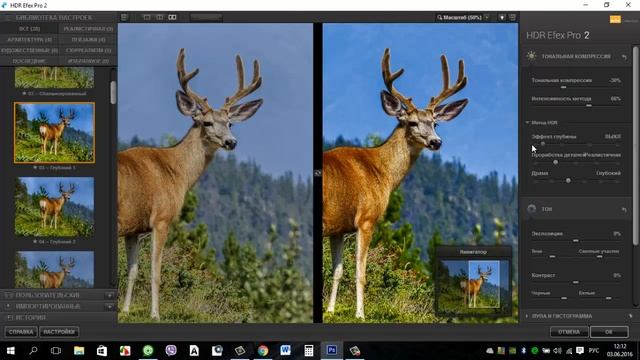Screen dimensions: 640x360
Task: Adjust the Драма slider
Action: pos(568,180)
